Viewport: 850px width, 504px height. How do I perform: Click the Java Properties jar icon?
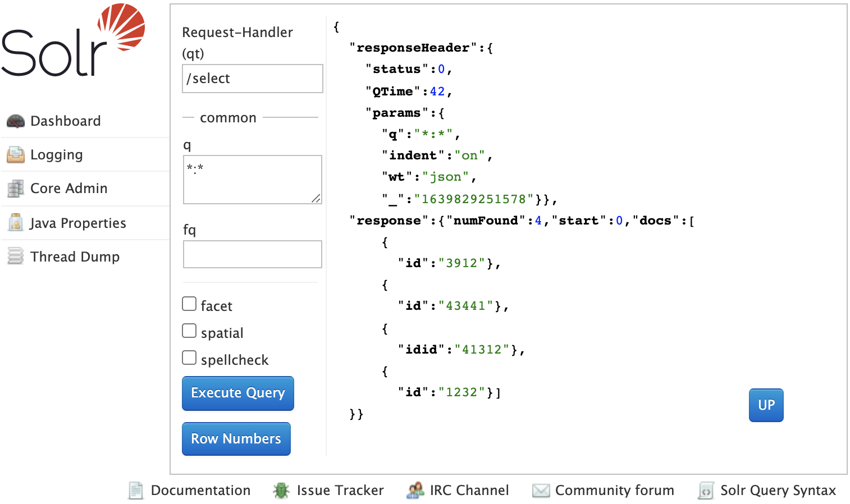click(16, 222)
